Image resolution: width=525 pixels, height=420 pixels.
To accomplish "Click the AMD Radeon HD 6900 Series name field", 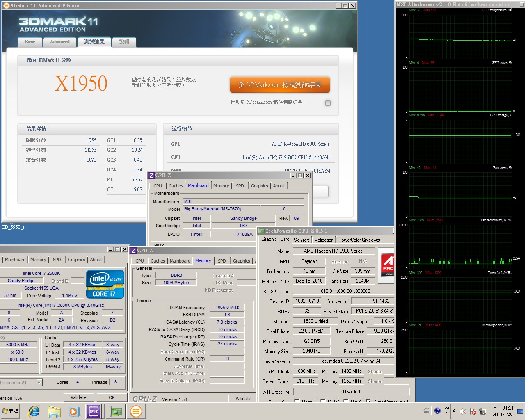I will [x=333, y=251].
